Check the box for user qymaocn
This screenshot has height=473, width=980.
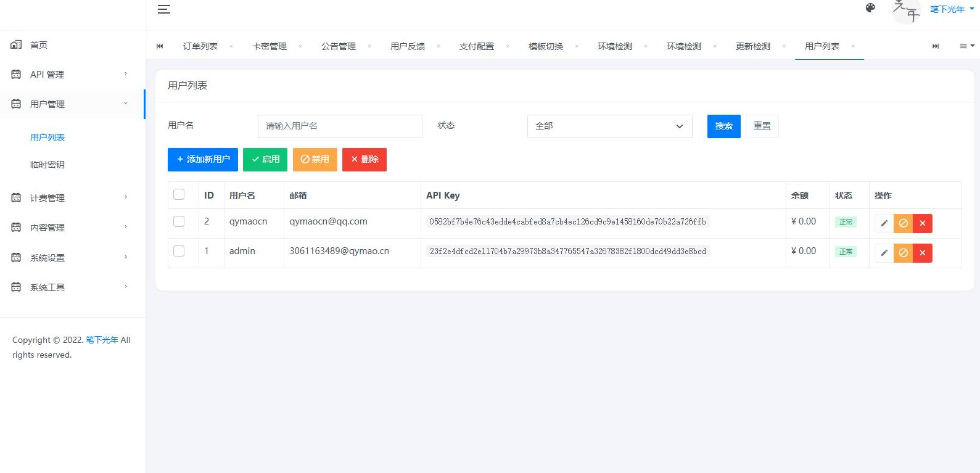tap(179, 221)
